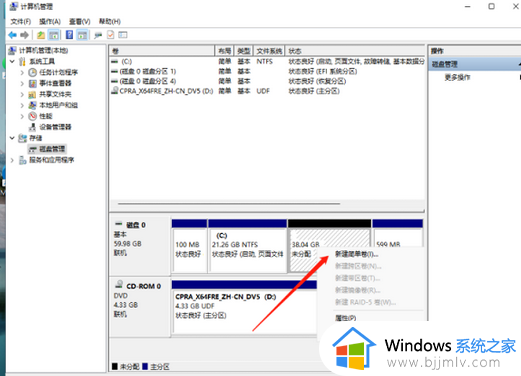
Task: Click the gray Forward arrow toolbar icon
Action: 24,35
